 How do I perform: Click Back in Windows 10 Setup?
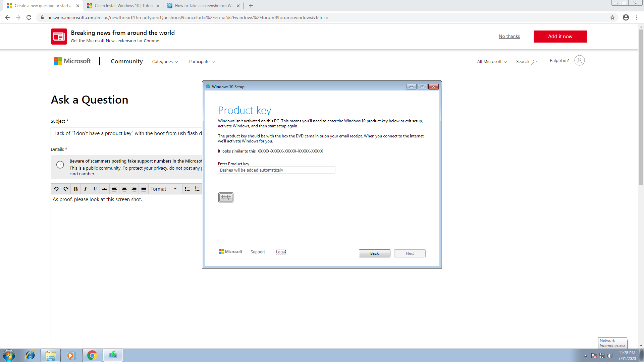click(374, 253)
